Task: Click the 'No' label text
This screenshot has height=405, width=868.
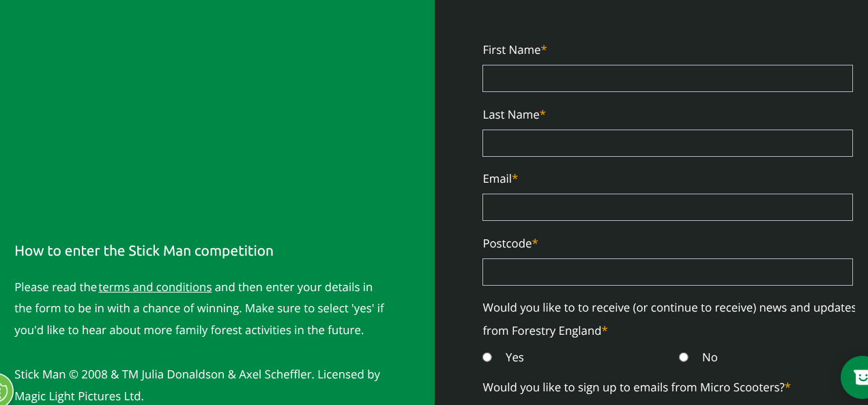Action: point(710,357)
